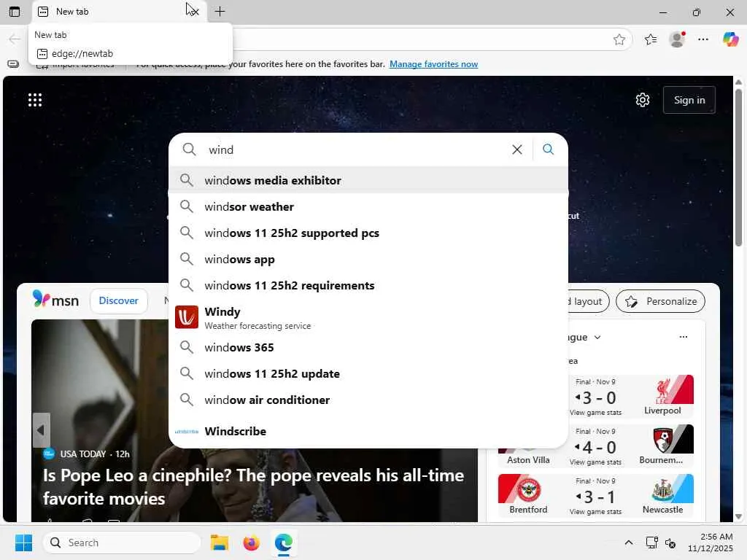The width and height of the screenshot is (747, 560).
Task: Expand the league dropdown chevron
Action: pyautogui.click(x=597, y=337)
